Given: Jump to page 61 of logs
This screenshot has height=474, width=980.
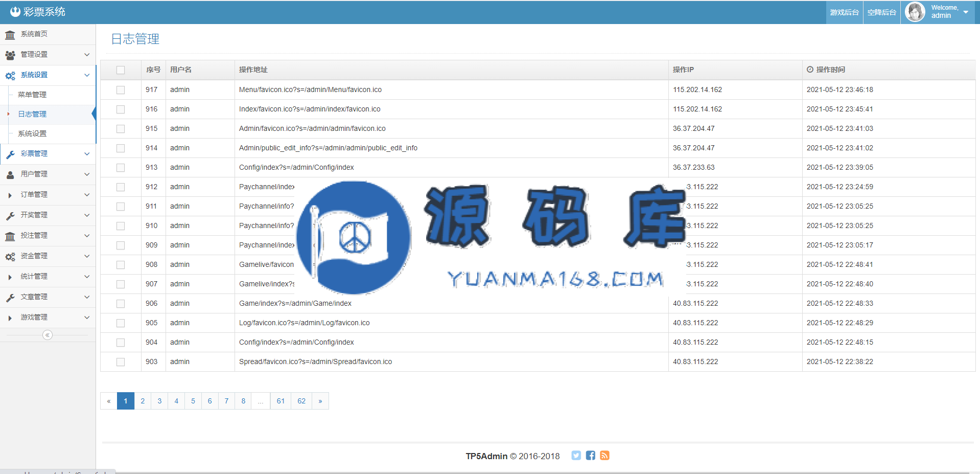Looking at the screenshot, I should 281,401.
